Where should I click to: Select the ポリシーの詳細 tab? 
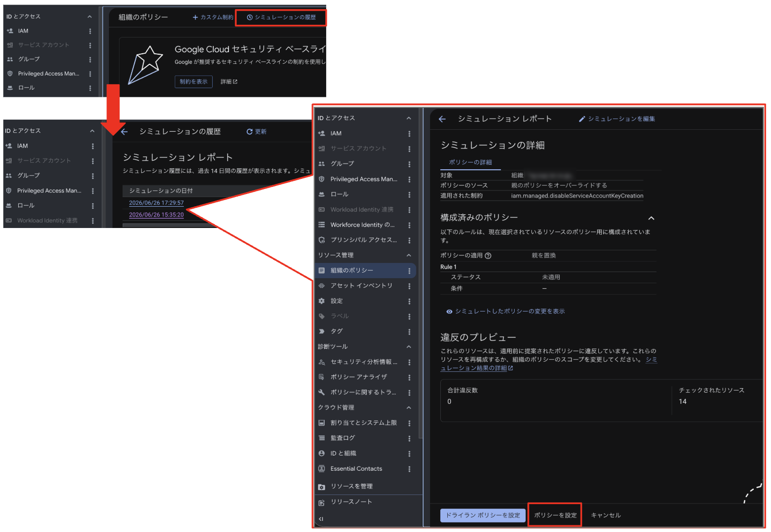tap(471, 163)
